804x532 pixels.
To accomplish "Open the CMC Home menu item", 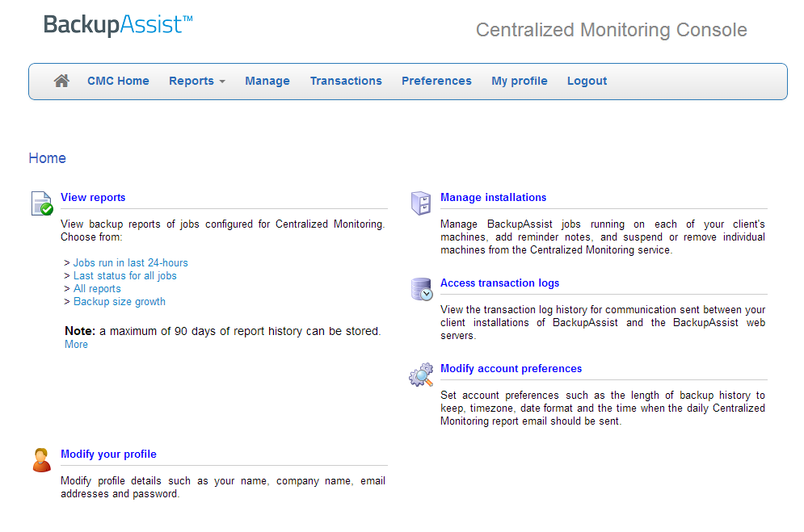I will 118,81.
